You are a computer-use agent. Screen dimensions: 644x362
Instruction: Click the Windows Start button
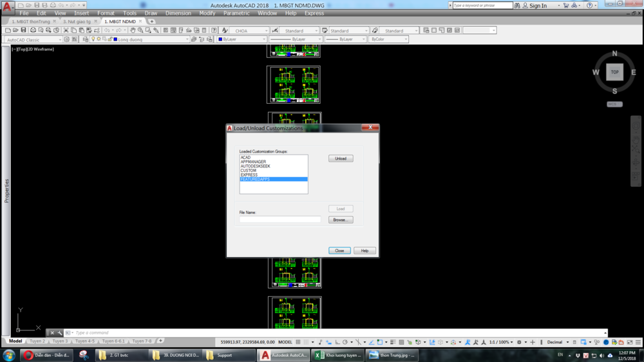[8, 355]
